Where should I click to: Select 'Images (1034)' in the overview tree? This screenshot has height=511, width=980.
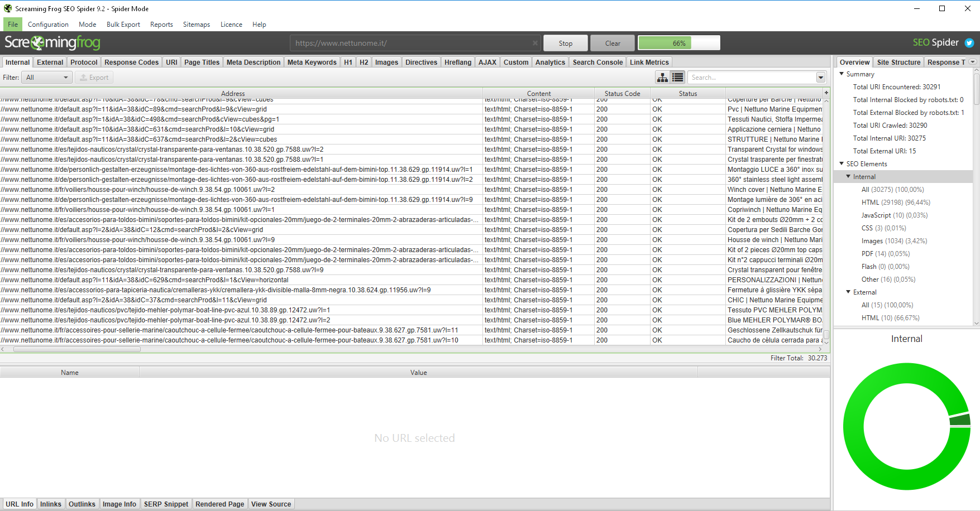coord(894,240)
